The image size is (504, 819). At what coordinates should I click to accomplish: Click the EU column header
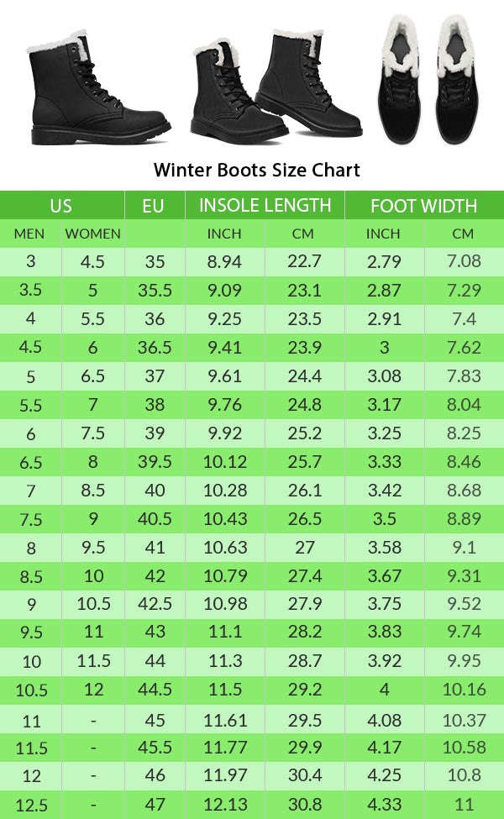[x=154, y=206]
